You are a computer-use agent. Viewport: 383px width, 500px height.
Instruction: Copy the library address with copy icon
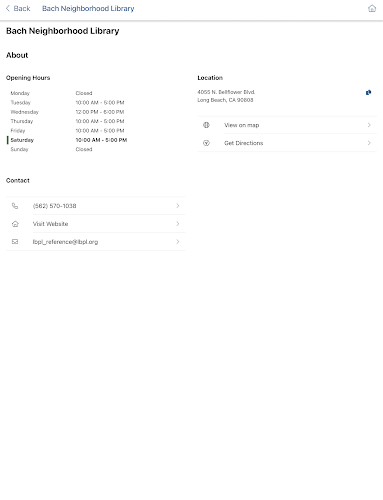point(368,92)
